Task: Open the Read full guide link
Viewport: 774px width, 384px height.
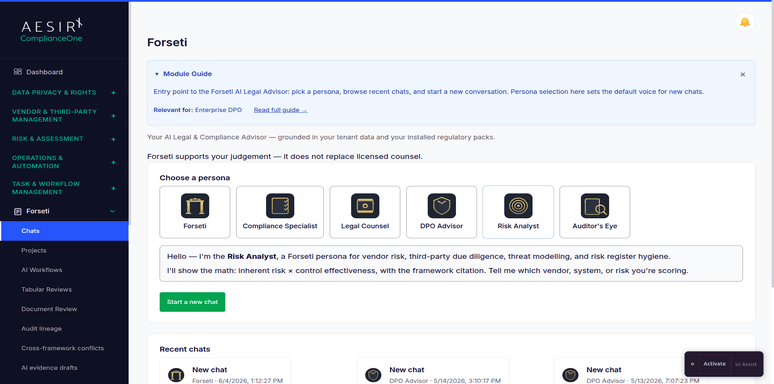Action: click(280, 110)
